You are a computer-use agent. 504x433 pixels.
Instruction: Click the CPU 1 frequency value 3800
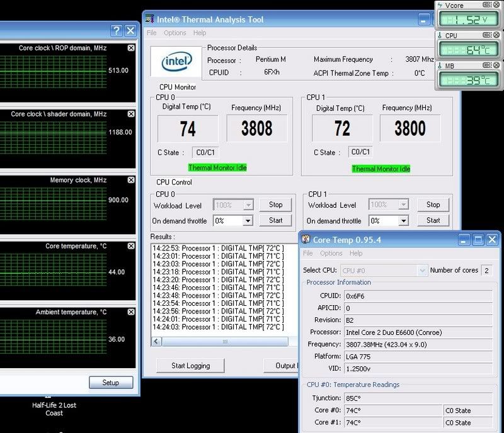click(x=410, y=128)
